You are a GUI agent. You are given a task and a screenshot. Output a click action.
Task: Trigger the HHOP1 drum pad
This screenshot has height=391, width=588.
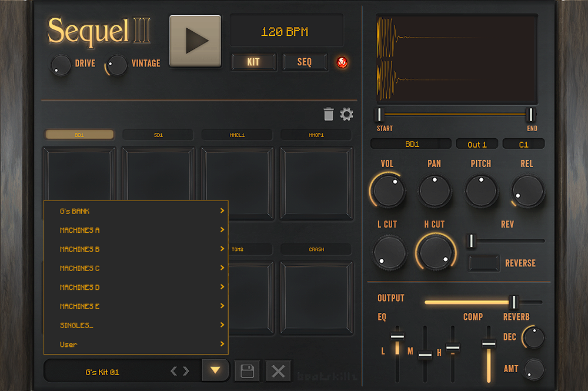pyautogui.click(x=316, y=183)
